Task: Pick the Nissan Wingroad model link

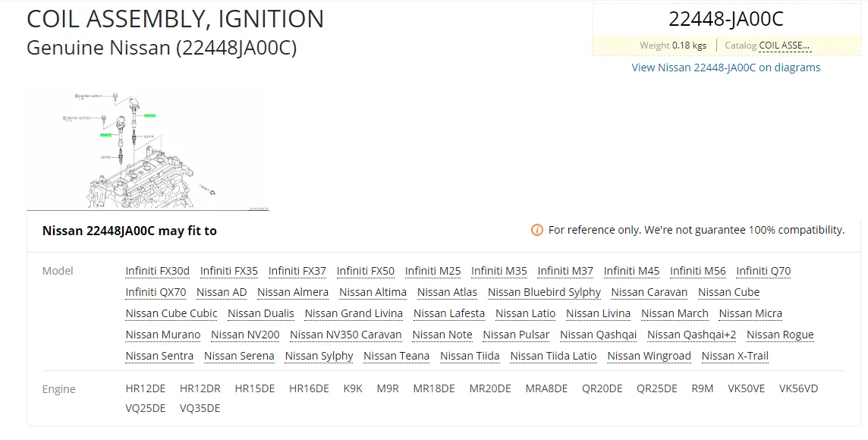Action: [x=649, y=357]
